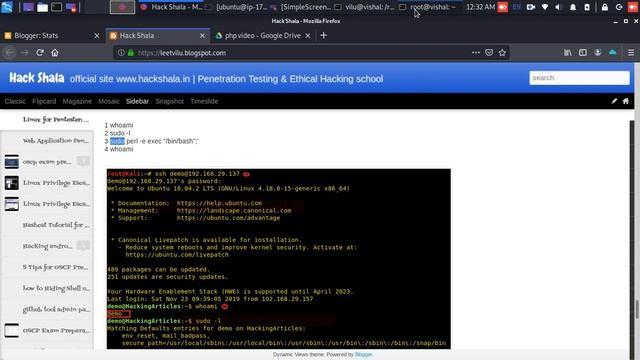Click thumbnail beside 'oscp exam pre...' post
This screenshot has width=640, height=360.
pyautogui.click(x=11, y=162)
